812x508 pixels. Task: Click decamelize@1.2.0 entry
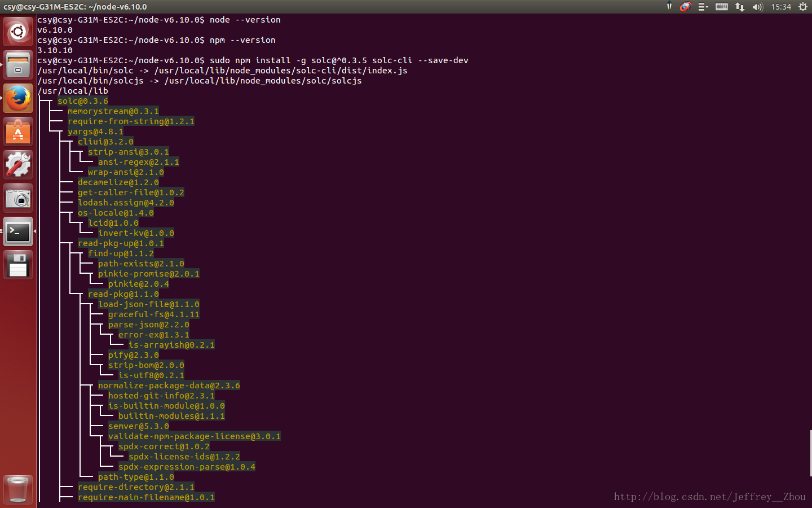(x=118, y=182)
